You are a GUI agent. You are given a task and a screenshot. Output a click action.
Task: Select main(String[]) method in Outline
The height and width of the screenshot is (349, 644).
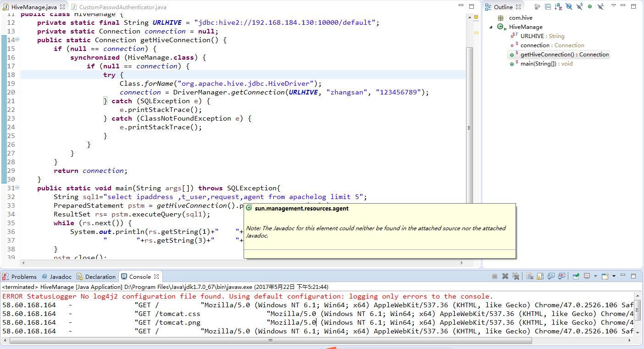coord(546,64)
